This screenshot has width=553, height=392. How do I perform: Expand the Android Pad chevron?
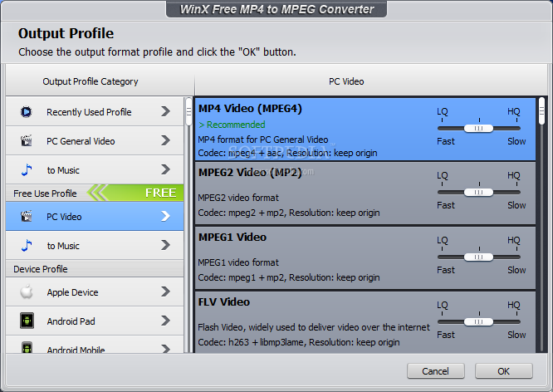pyautogui.click(x=165, y=321)
